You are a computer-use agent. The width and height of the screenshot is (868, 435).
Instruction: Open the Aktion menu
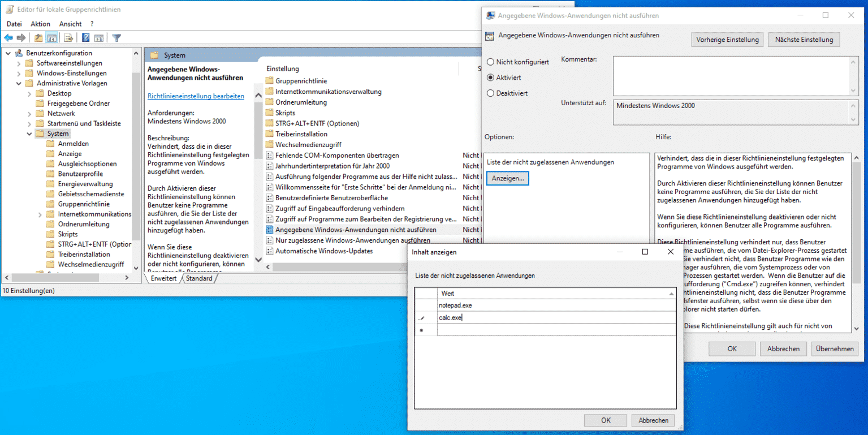coord(40,24)
